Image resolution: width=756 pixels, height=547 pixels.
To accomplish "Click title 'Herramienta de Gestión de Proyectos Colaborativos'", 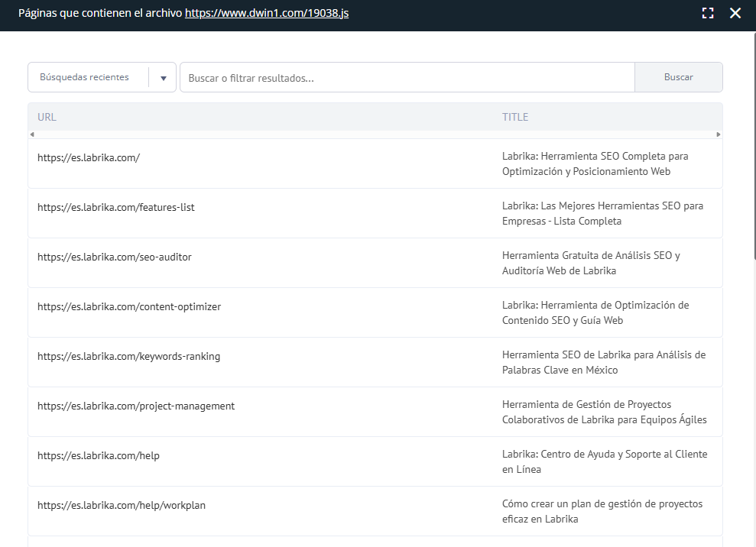I will [x=604, y=412].
